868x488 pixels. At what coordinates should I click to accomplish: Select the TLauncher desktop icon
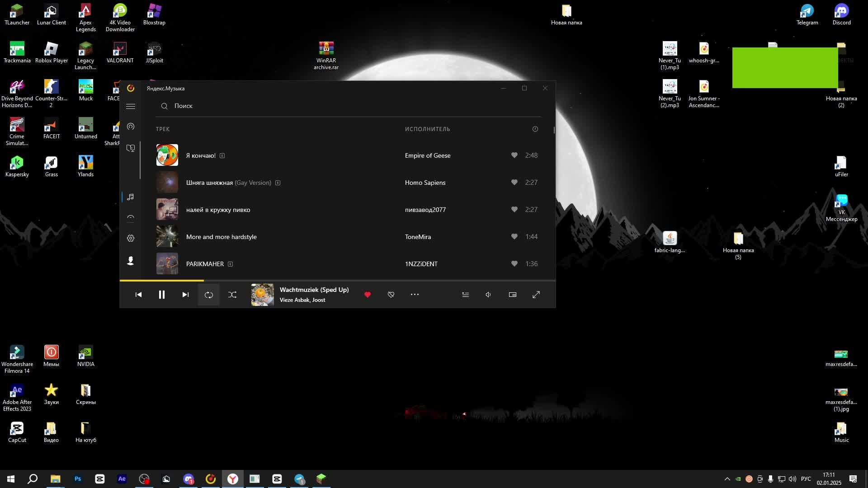click(17, 14)
